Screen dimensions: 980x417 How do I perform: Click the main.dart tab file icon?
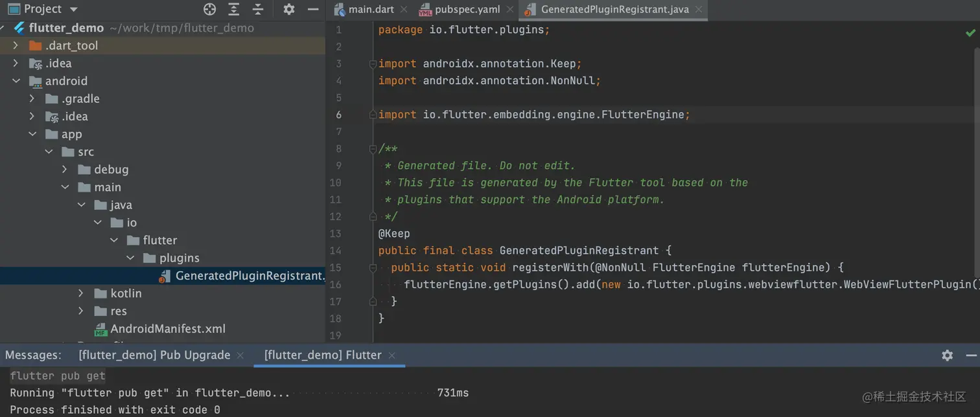[x=340, y=10]
